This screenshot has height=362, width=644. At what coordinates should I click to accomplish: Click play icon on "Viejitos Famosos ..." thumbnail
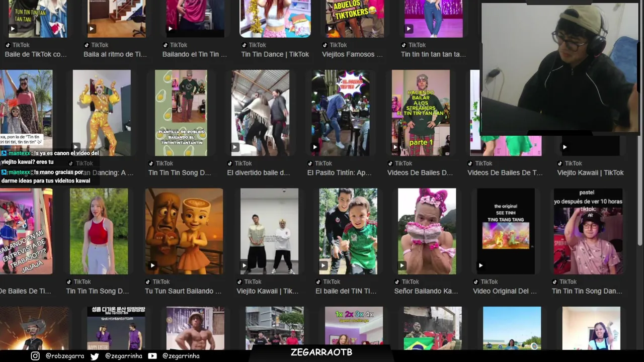pyautogui.click(x=330, y=29)
